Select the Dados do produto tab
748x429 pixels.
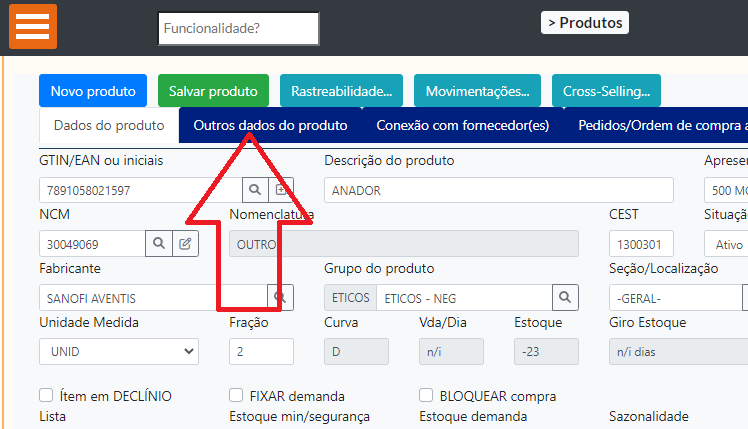(x=109, y=126)
